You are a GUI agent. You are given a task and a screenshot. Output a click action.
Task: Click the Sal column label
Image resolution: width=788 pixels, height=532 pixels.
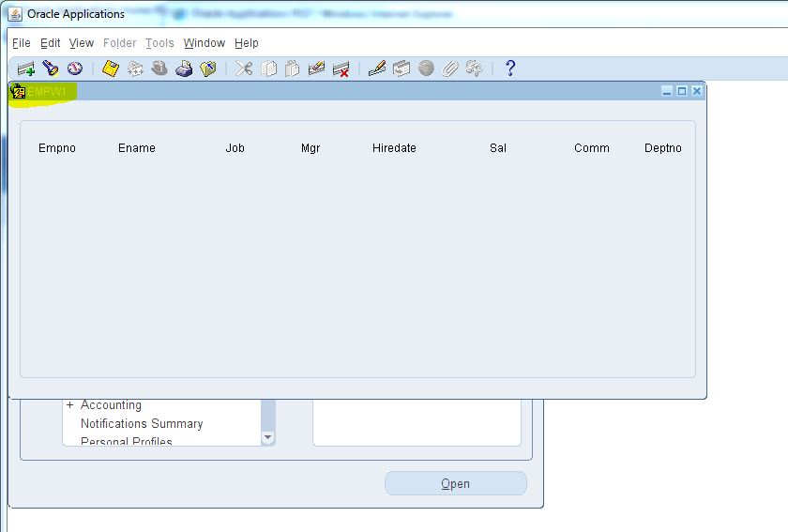(x=498, y=148)
